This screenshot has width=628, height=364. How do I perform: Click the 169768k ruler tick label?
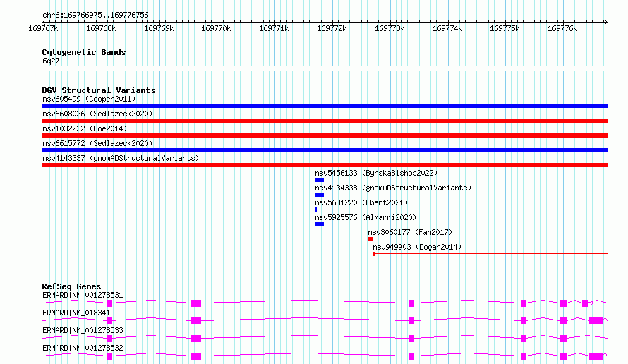point(101,28)
